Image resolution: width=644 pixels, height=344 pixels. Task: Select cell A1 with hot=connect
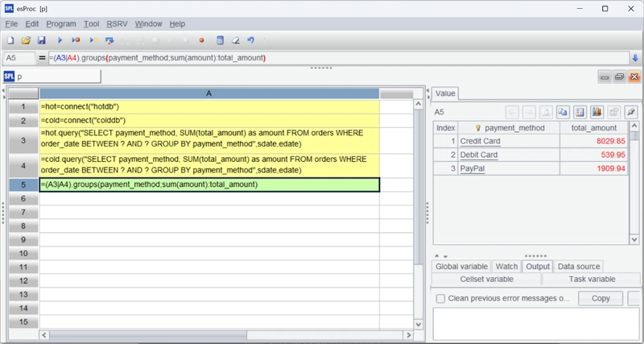(x=209, y=107)
